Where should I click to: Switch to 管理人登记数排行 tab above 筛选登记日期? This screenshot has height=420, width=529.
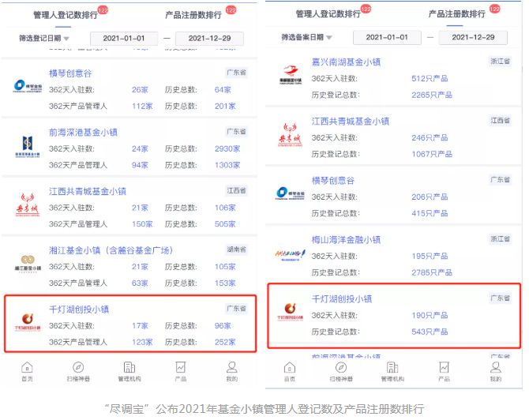tap(66, 15)
